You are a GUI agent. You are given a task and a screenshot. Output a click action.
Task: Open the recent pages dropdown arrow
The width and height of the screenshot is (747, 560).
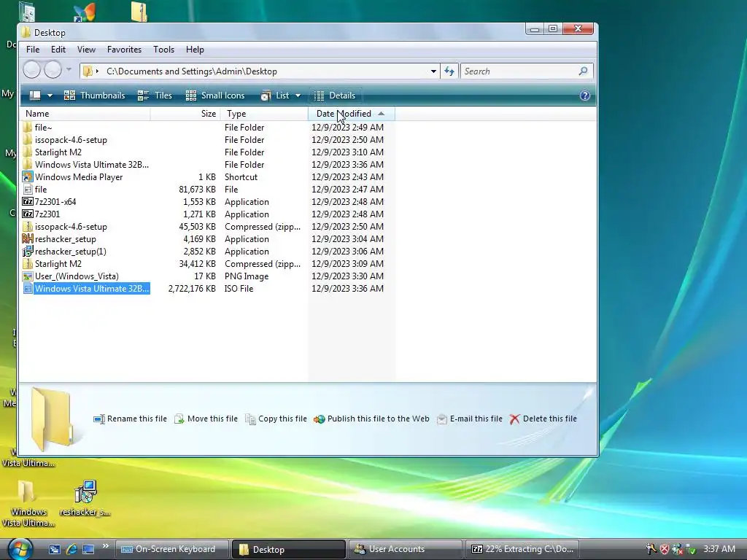pyautogui.click(x=69, y=70)
